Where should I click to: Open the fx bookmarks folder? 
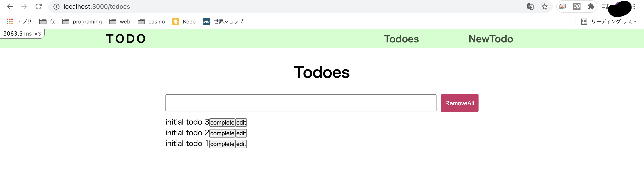(x=47, y=22)
